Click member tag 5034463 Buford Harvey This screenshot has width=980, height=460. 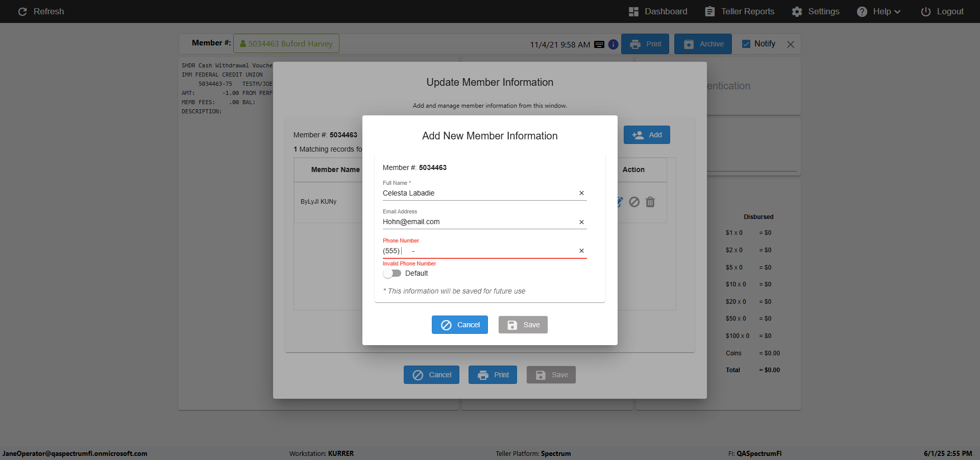(x=286, y=43)
